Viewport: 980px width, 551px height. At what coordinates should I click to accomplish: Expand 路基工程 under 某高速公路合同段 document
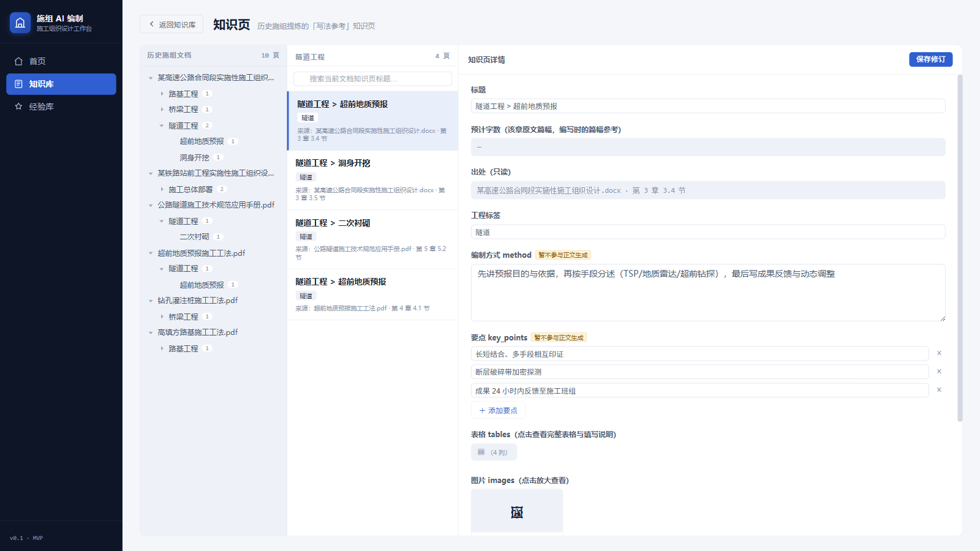point(162,94)
